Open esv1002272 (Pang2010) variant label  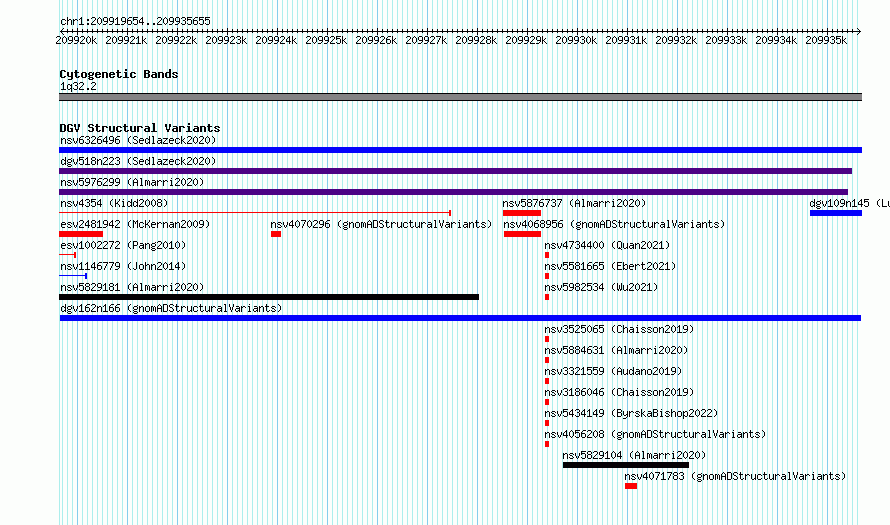pyautogui.click(x=123, y=245)
